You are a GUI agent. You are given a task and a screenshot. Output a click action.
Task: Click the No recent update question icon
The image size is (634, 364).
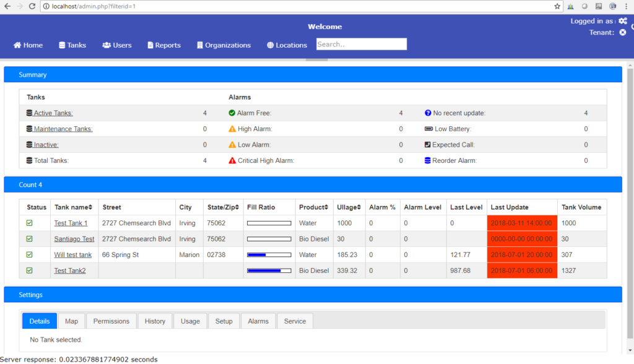[428, 113]
